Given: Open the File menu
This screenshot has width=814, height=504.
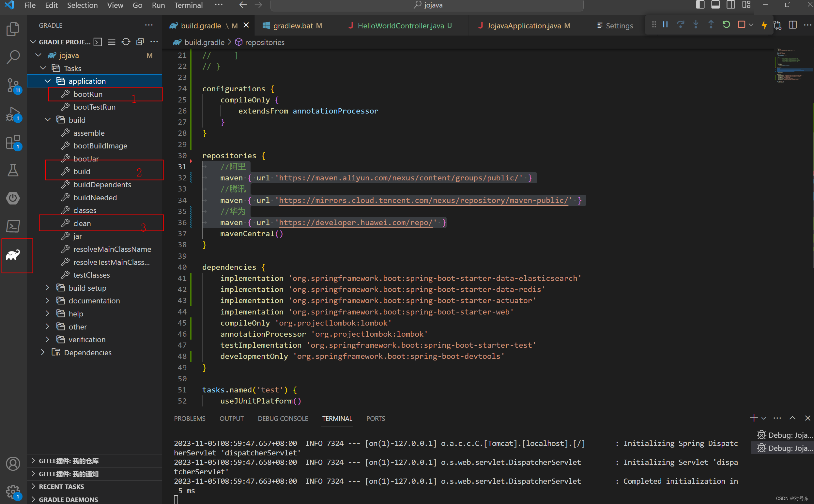Looking at the screenshot, I should 30,5.
